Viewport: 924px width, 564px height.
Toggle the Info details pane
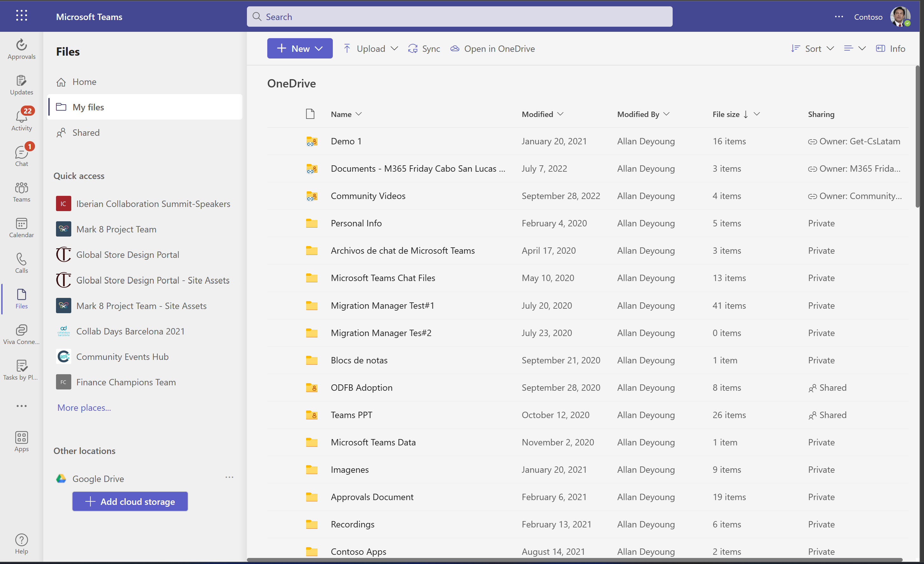point(890,49)
